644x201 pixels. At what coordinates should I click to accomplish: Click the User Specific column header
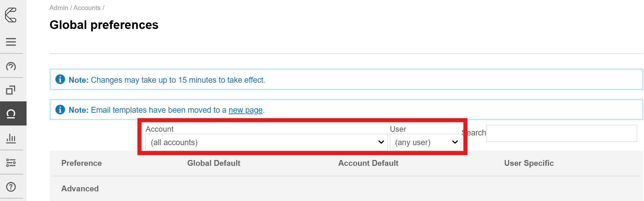[529, 163]
